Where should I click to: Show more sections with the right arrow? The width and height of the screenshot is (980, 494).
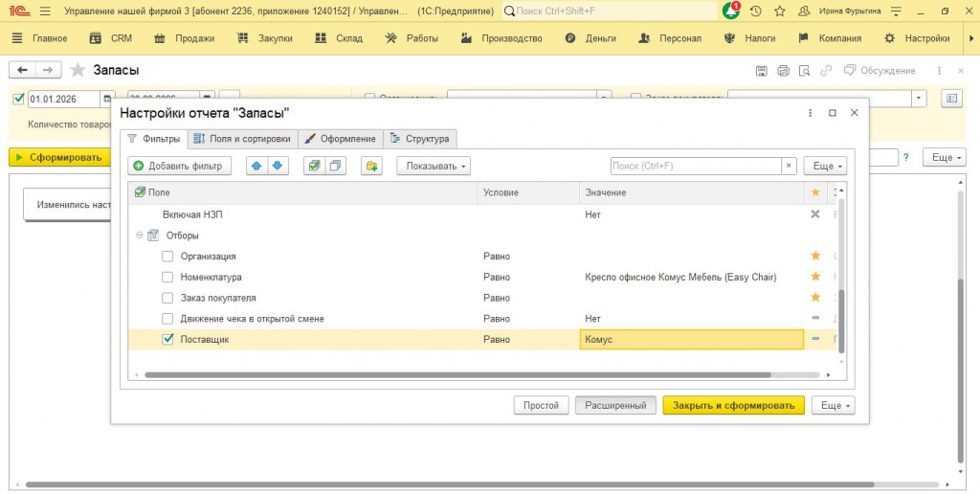[x=970, y=38]
